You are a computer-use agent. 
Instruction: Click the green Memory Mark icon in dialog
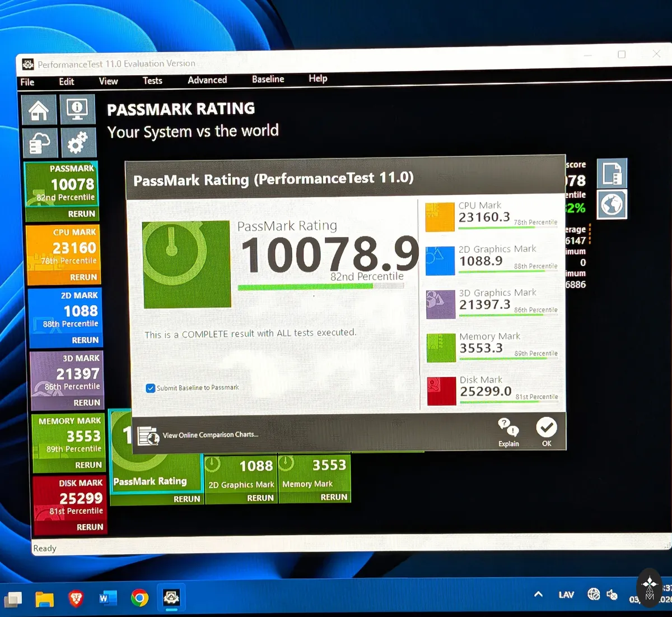tap(441, 348)
